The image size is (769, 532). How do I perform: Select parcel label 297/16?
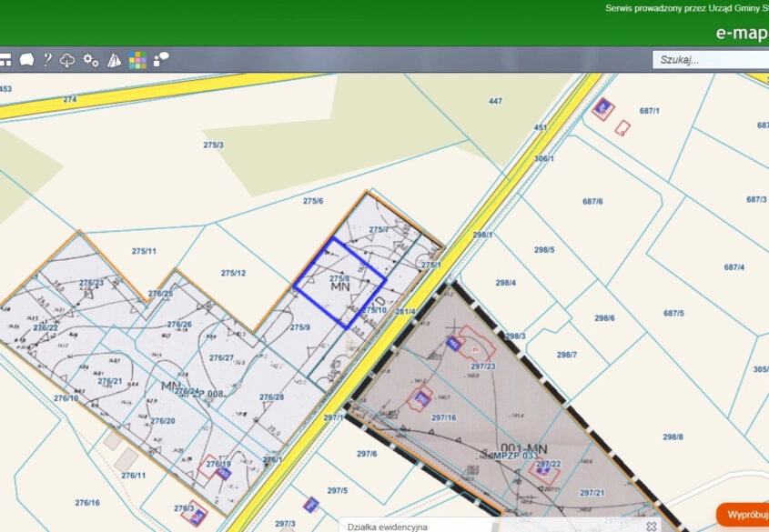coord(444,417)
